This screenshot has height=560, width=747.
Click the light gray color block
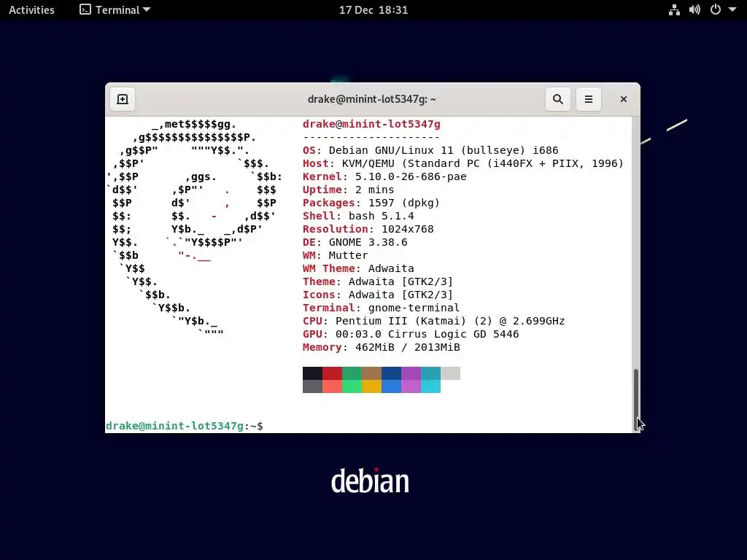pos(451,373)
